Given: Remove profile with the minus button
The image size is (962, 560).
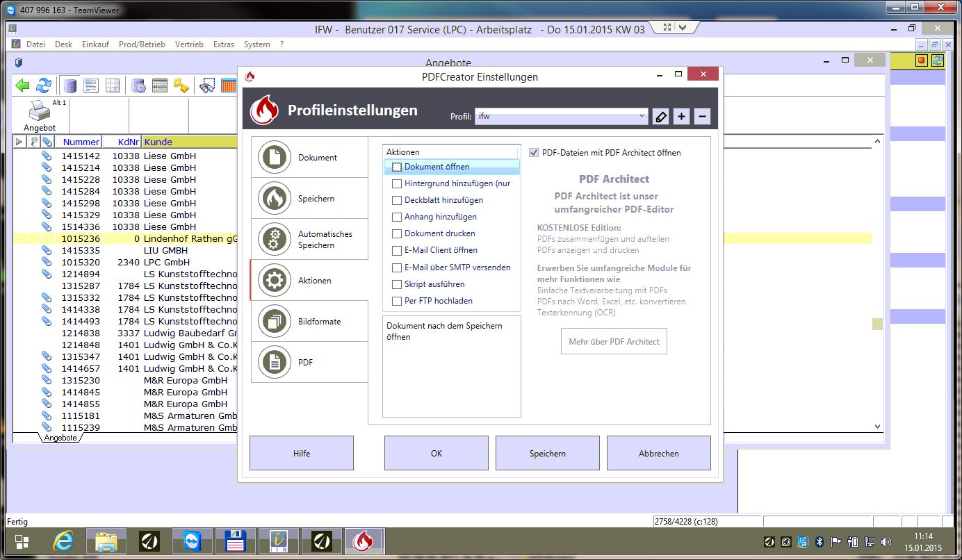Looking at the screenshot, I should (x=702, y=117).
